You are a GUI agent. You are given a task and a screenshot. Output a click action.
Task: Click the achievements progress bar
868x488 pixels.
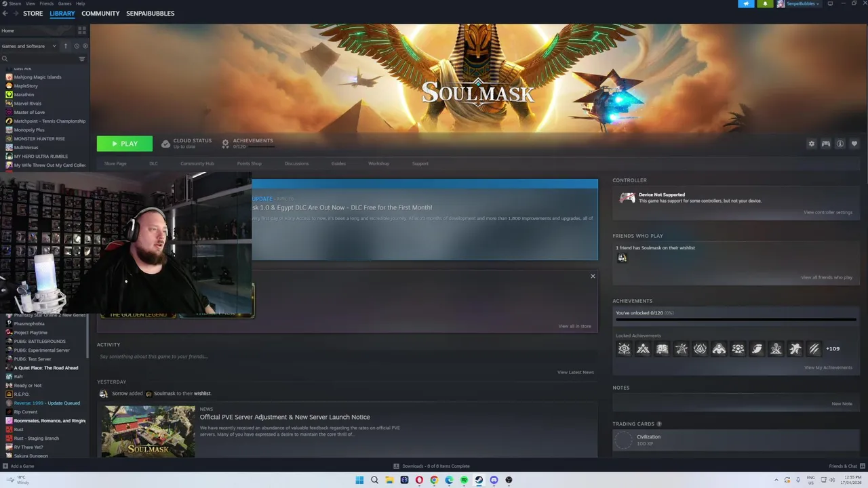coord(736,319)
